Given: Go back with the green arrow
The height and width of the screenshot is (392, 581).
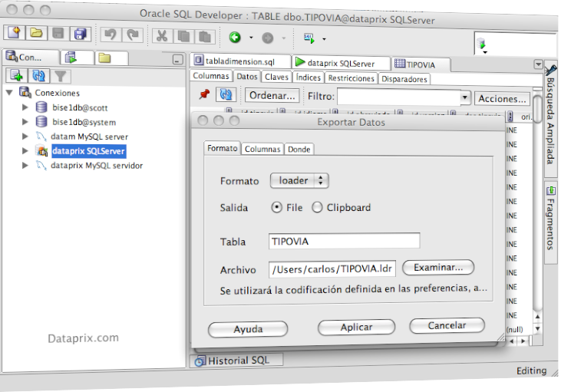Looking at the screenshot, I should (235, 37).
